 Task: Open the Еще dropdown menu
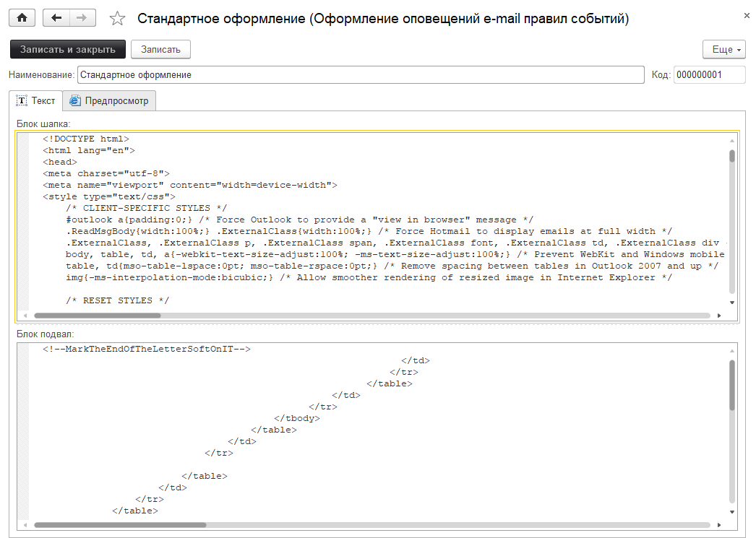726,49
